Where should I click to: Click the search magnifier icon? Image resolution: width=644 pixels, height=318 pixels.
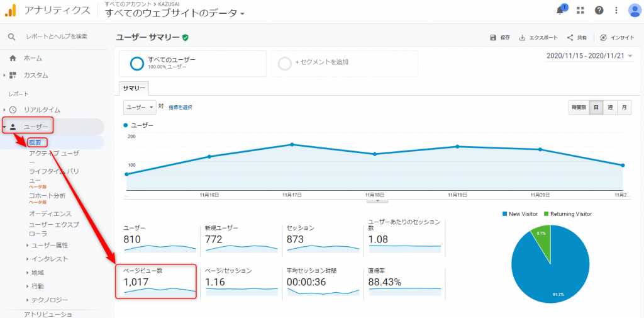11,37
